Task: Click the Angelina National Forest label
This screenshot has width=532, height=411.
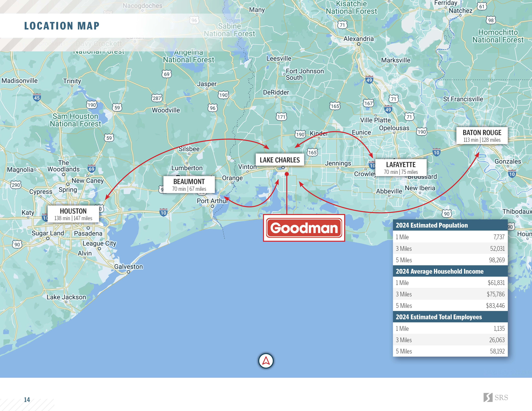Action: click(x=189, y=56)
